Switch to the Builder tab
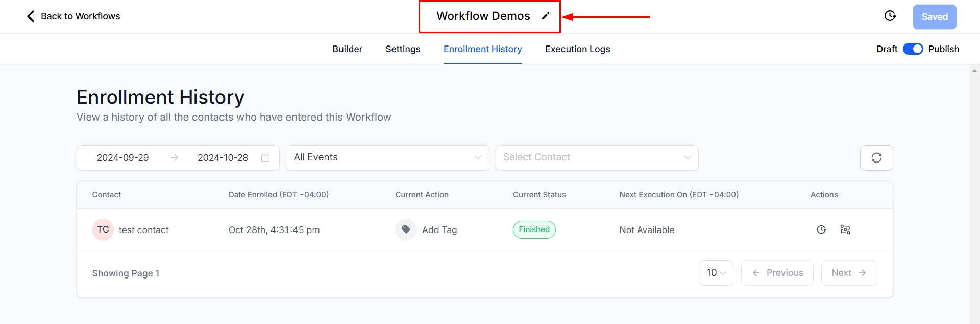 347,49
